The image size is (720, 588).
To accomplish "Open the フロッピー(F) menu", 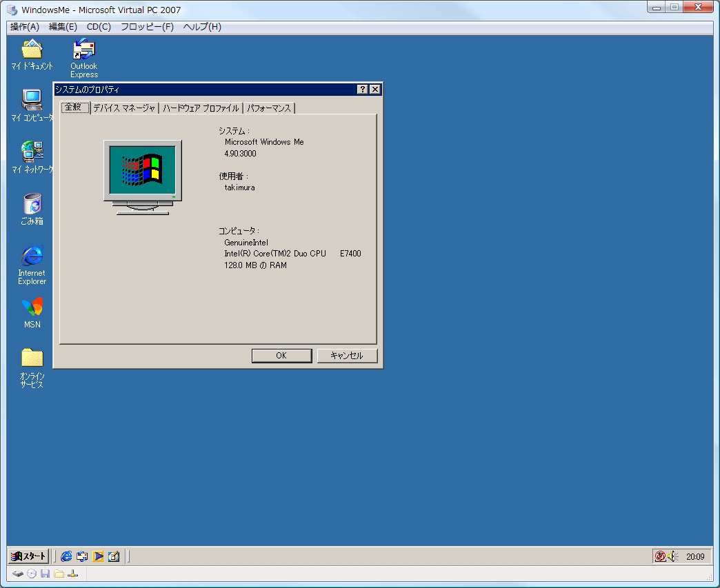I will (x=147, y=27).
